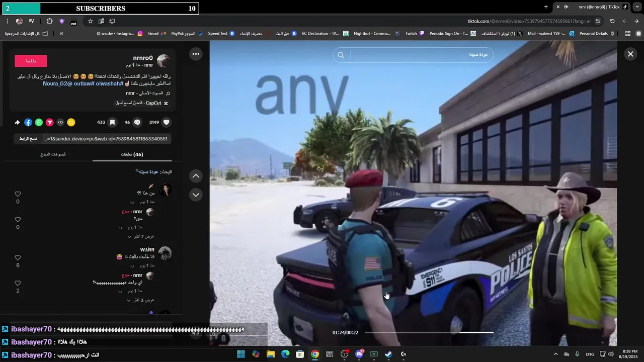644x362 pixels.
Task: Like the video with the heart icon (2149)
Action: pos(167,122)
